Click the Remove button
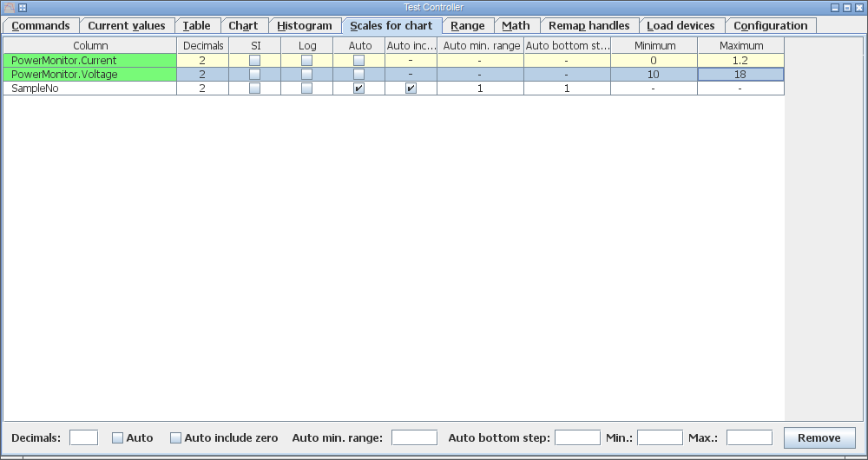Image resolution: width=868 pixels, height=460 pixels. point(819,437)
